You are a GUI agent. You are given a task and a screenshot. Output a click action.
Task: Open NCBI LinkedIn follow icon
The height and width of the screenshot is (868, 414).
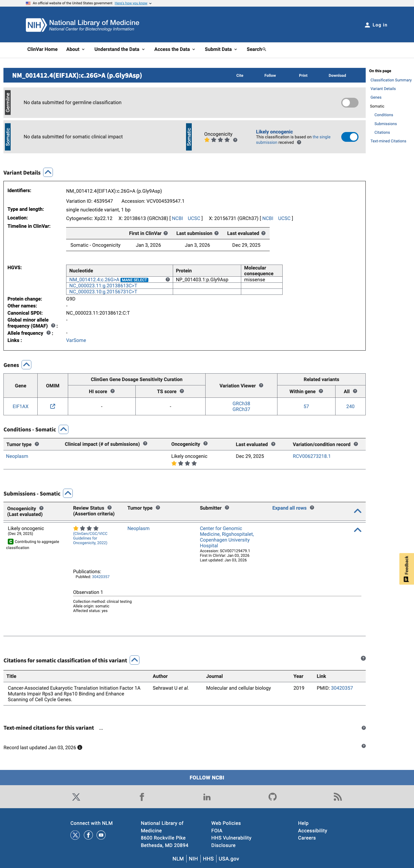(x=207, y=797)
